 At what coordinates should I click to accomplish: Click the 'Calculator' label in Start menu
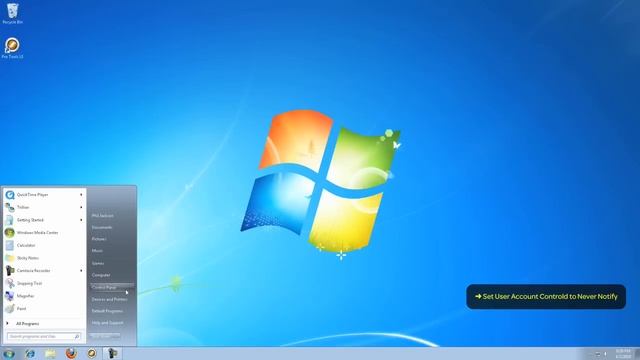point(26,245)
